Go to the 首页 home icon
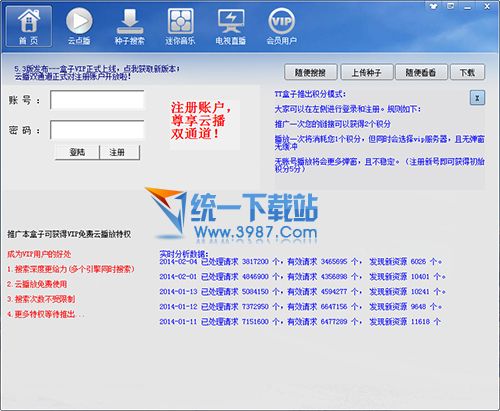 coord(29,26)
